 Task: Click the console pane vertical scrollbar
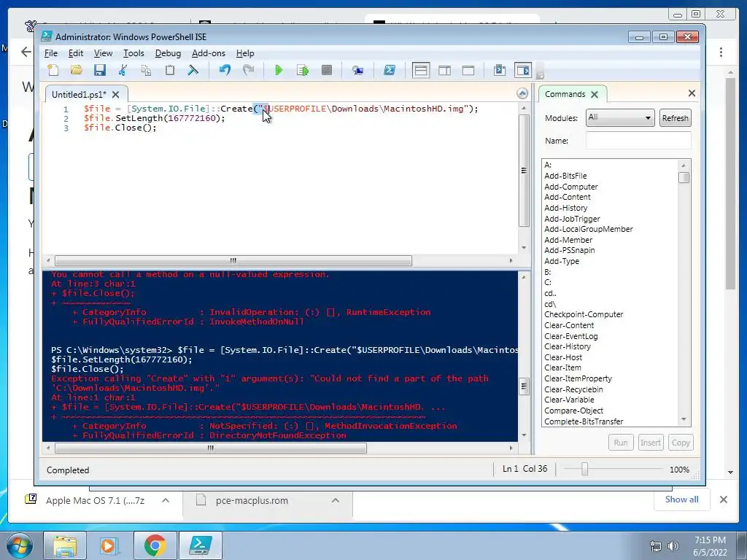[x=524, y=356]
